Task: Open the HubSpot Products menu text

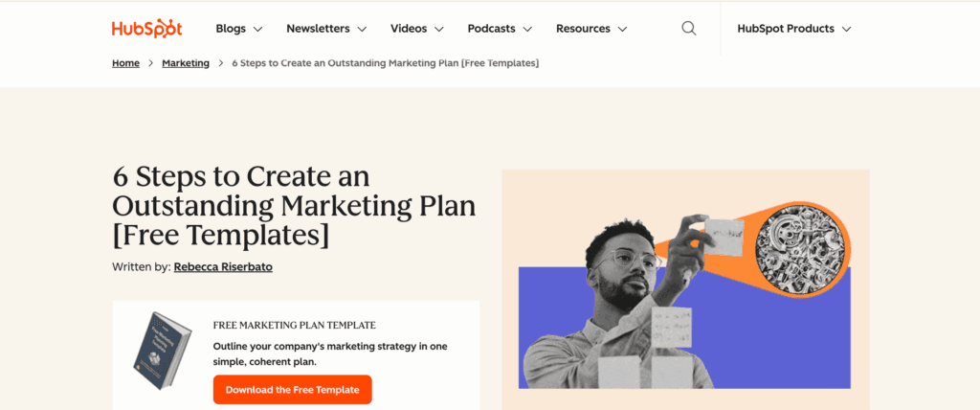Action: [x=786, y=29]
